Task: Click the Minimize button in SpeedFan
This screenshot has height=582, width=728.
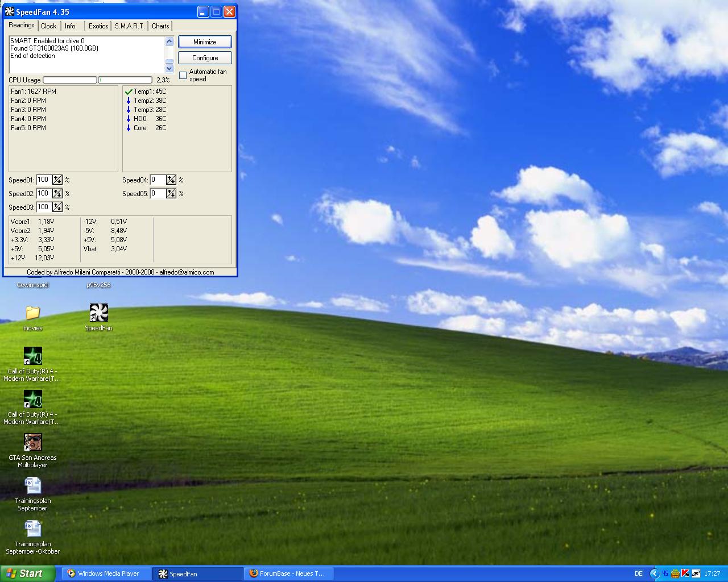Action: click(205, 42)
